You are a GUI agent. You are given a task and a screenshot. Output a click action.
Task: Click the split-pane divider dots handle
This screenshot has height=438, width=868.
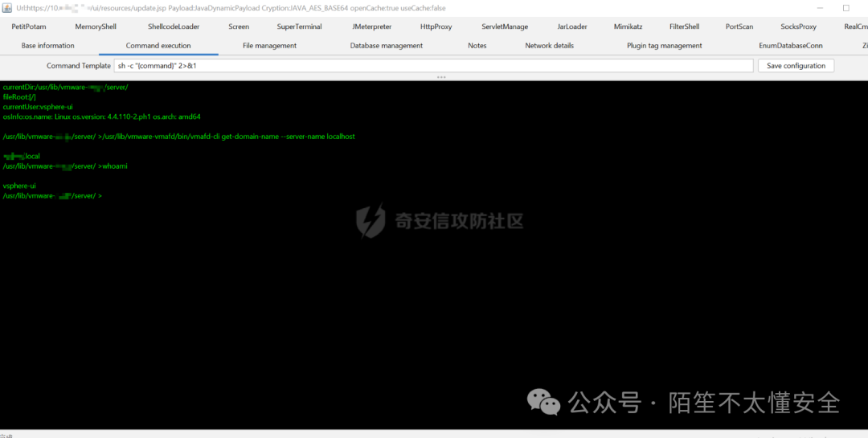pyautogui.click(x=441, y=77)
